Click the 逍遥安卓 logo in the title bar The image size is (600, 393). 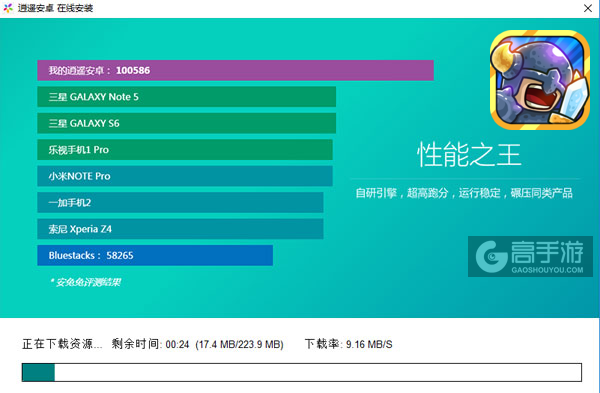pos(8,8)
